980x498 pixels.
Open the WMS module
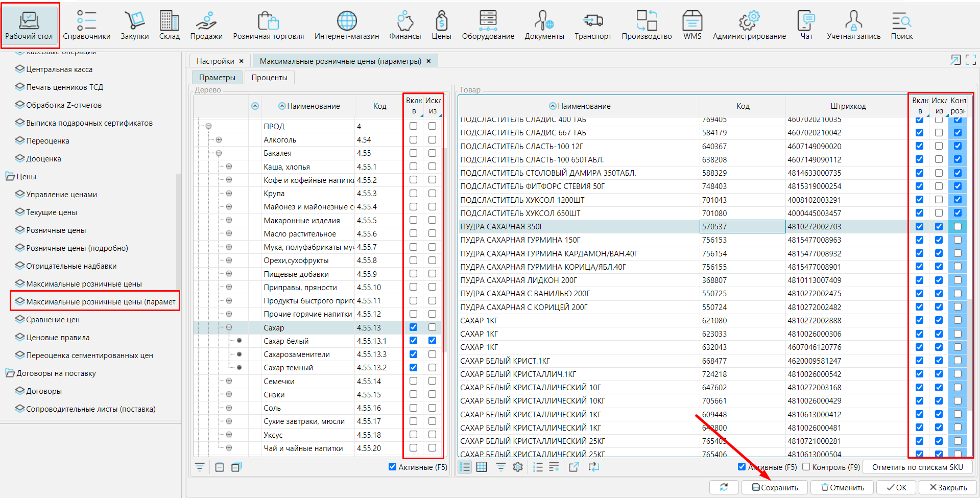point(692,26)
